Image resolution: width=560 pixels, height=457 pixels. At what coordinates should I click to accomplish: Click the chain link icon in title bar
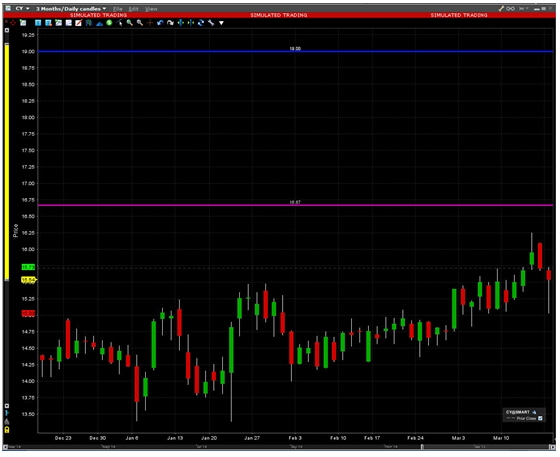tap(511, 9)
